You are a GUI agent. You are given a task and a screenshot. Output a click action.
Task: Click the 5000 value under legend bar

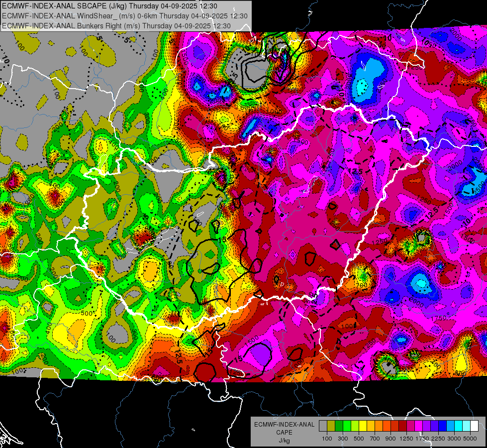[x=470, y=439]
